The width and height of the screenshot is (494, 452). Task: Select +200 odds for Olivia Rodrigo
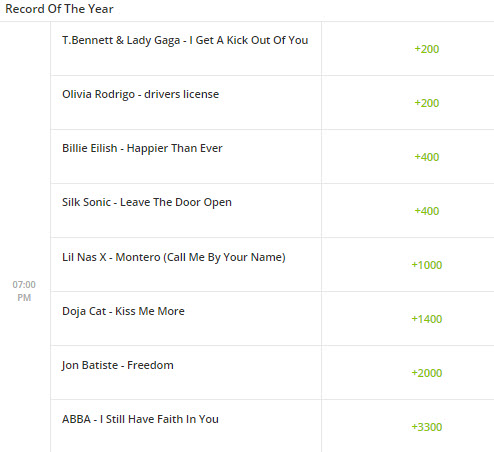click(426, 103)
